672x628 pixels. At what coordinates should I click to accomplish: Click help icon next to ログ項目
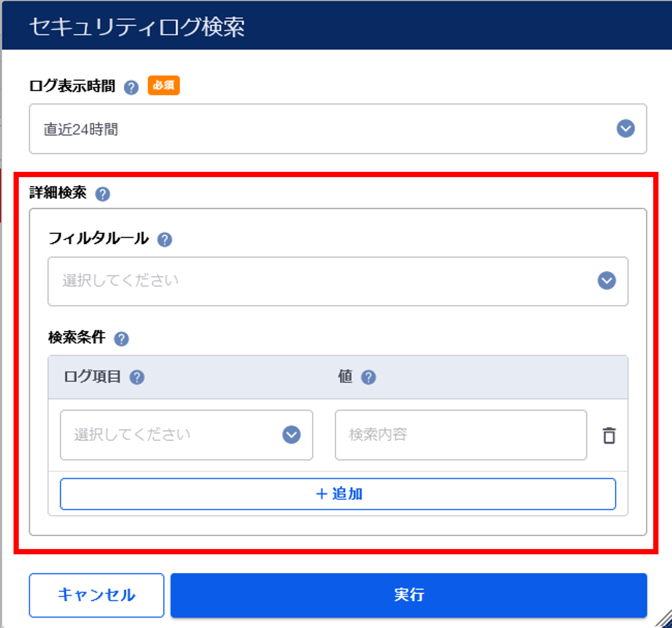tap(137, 377)
